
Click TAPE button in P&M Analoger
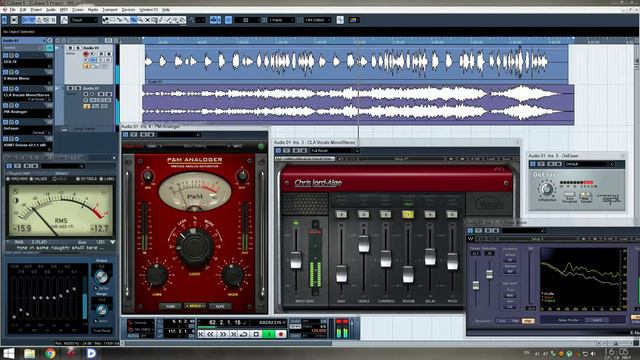(220, 306)
